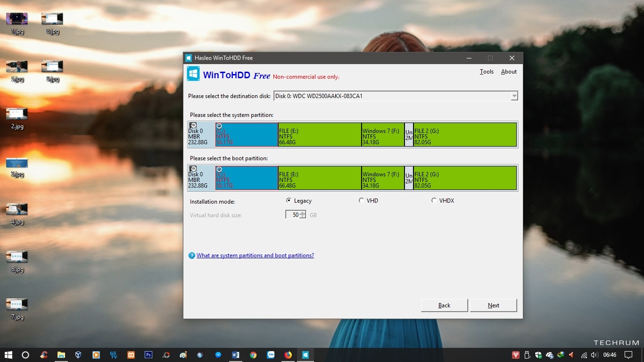
Task: Select the 1.jpg desktop file
Action: (x=17, y=24)
